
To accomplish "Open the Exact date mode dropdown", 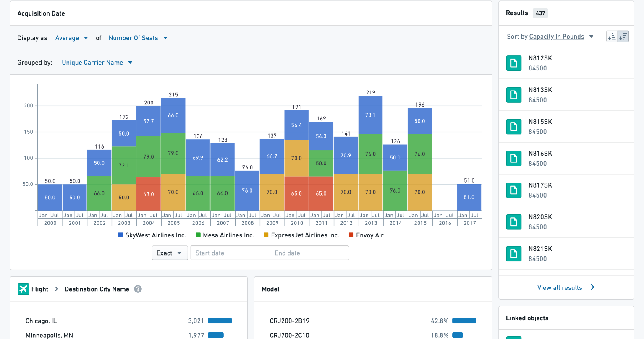I will tap(169, 253).
